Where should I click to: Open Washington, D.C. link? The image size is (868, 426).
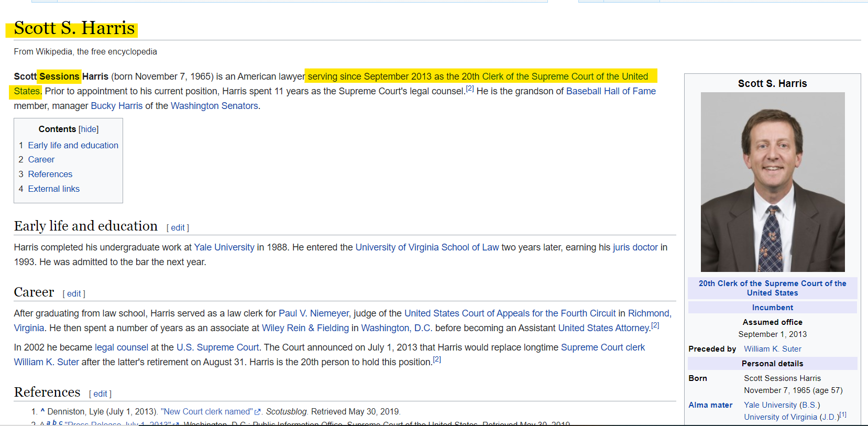397,328
